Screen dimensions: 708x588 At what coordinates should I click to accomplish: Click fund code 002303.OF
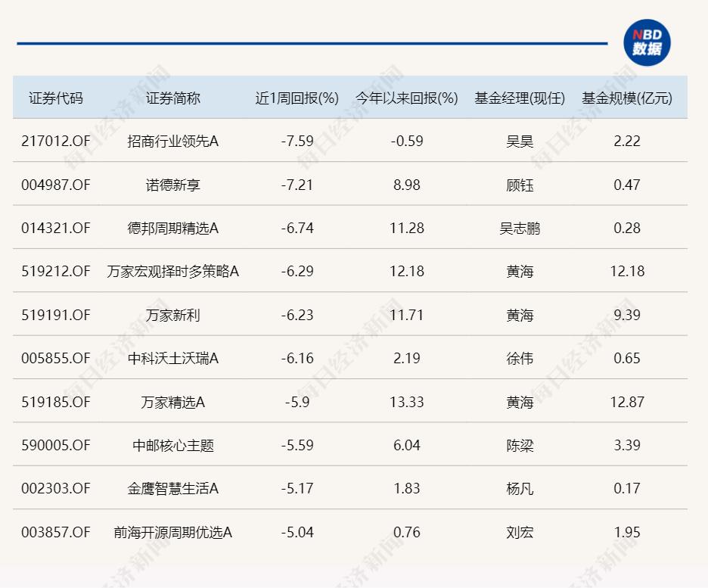tap(55, 489)
